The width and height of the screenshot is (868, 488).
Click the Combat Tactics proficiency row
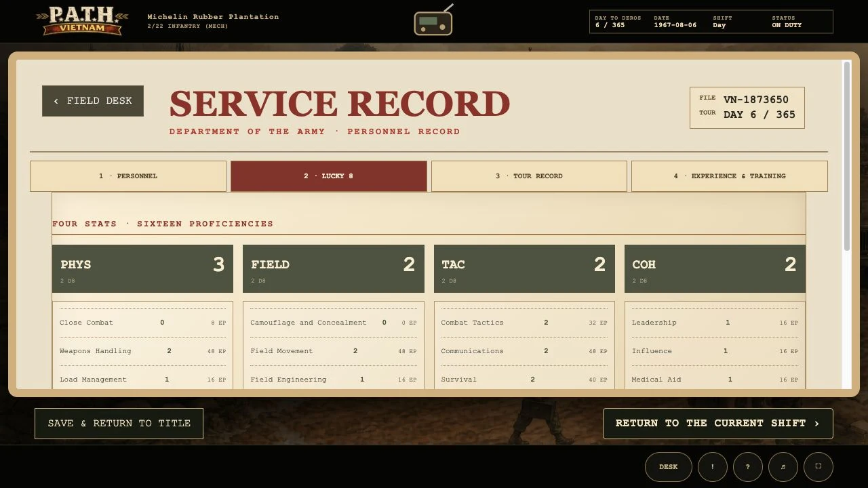tap(524, 323)
